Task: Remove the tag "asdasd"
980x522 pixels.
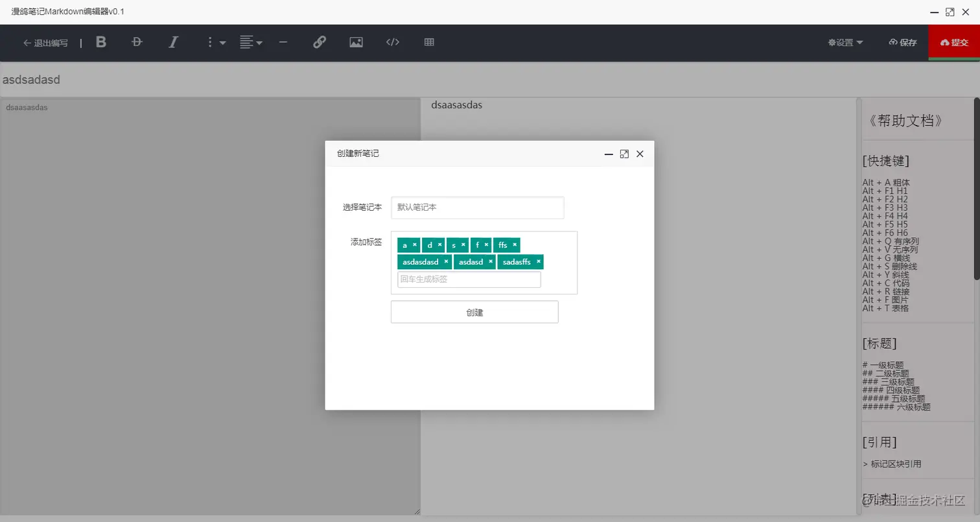Action: (x=491, y=261)
